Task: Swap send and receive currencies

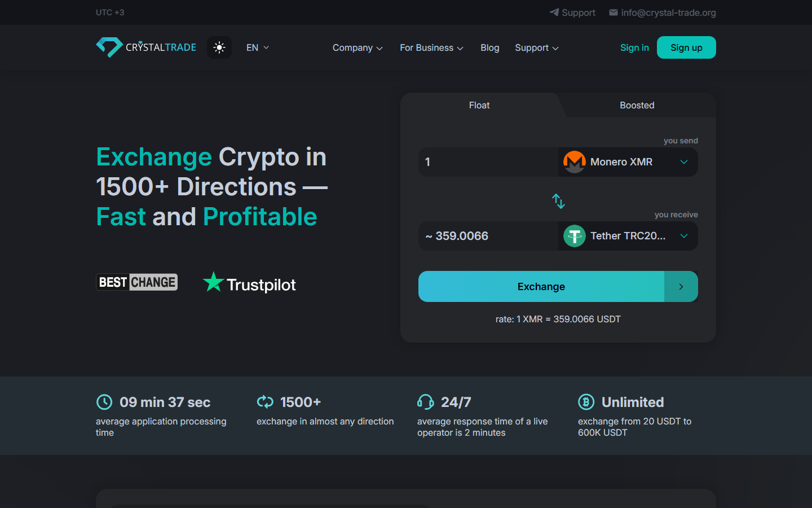Action: point(558,201)
